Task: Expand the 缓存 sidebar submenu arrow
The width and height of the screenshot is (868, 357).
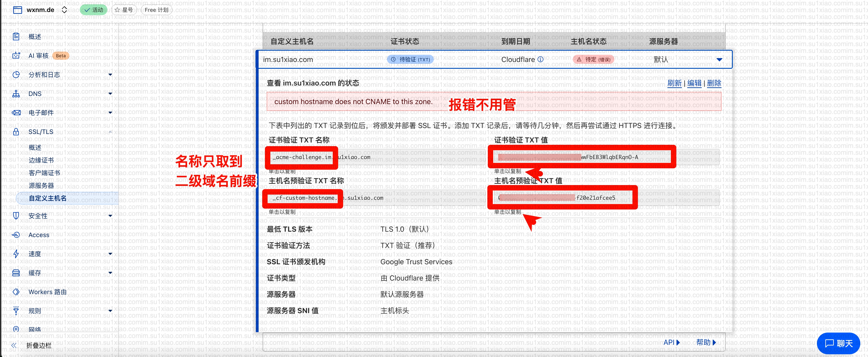Action: (x=110, y=273)
